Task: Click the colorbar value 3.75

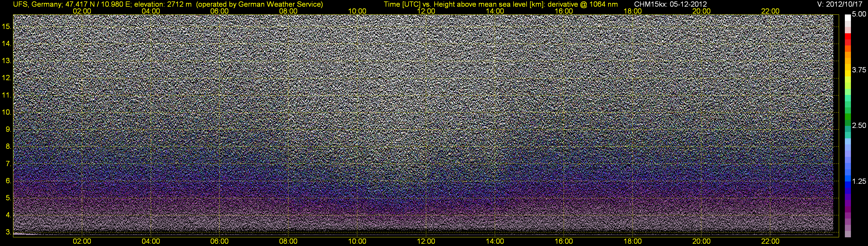Action: click(859, 70)
